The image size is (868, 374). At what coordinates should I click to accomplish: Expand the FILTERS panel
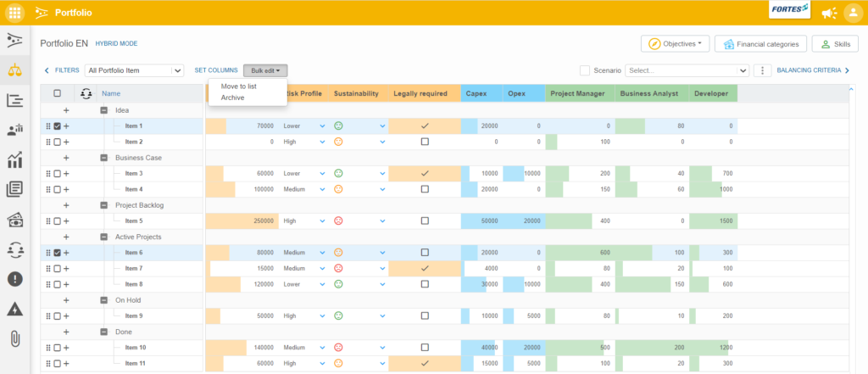point(62,70)
